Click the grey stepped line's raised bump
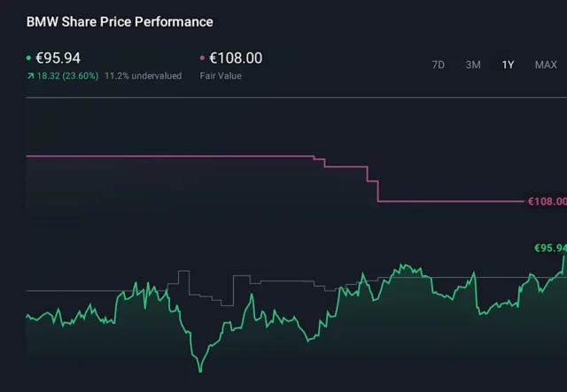 [184, 276]
